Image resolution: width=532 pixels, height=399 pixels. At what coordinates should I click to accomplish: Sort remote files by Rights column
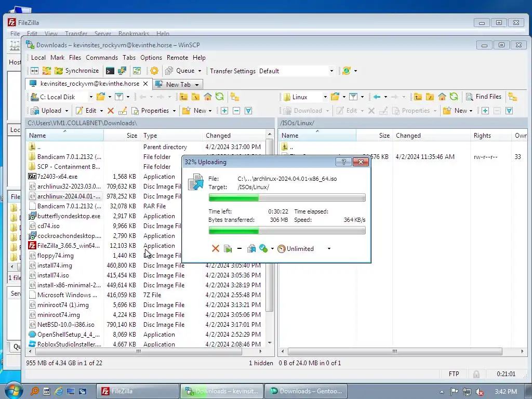tap(490, 136)
